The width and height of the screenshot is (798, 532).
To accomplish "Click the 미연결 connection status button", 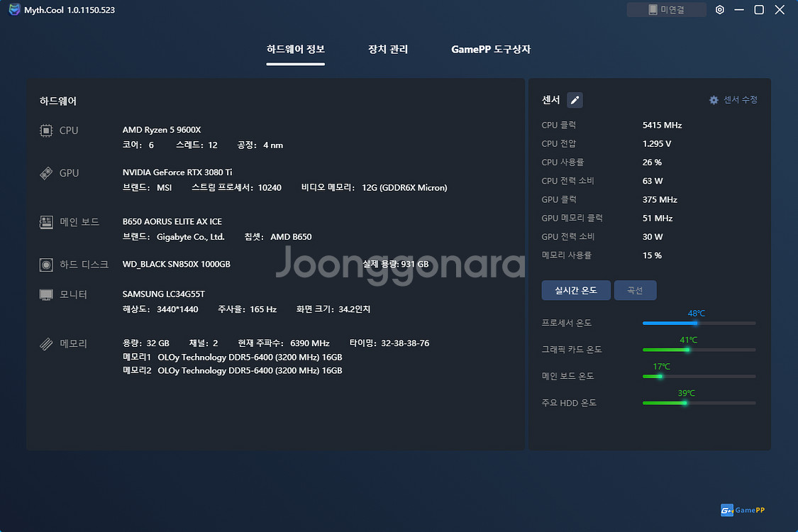I will pyautogui.click(x=666, y=10).
